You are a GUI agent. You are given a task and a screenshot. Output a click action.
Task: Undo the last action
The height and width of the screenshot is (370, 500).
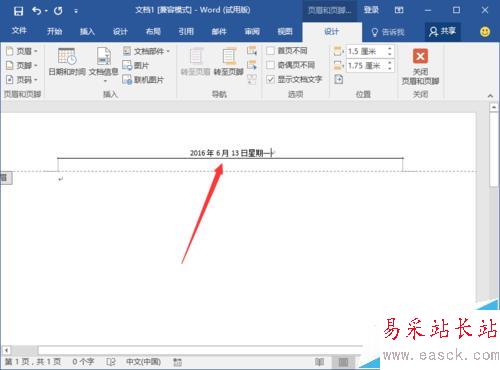(36, 11)
